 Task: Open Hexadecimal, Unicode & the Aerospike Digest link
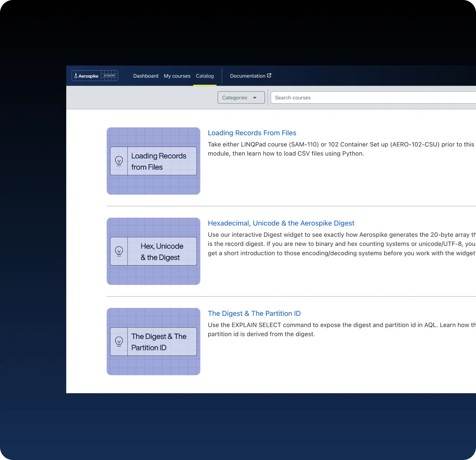coord(281,223)
